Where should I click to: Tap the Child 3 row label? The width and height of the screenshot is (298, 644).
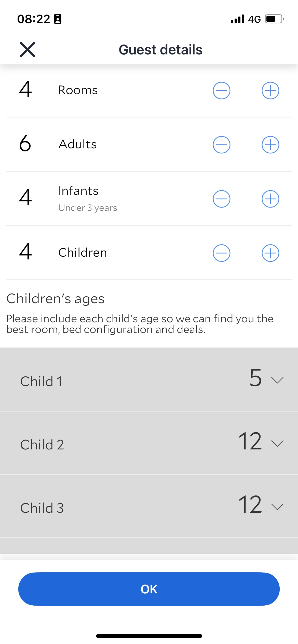click(x=42, y=508)
